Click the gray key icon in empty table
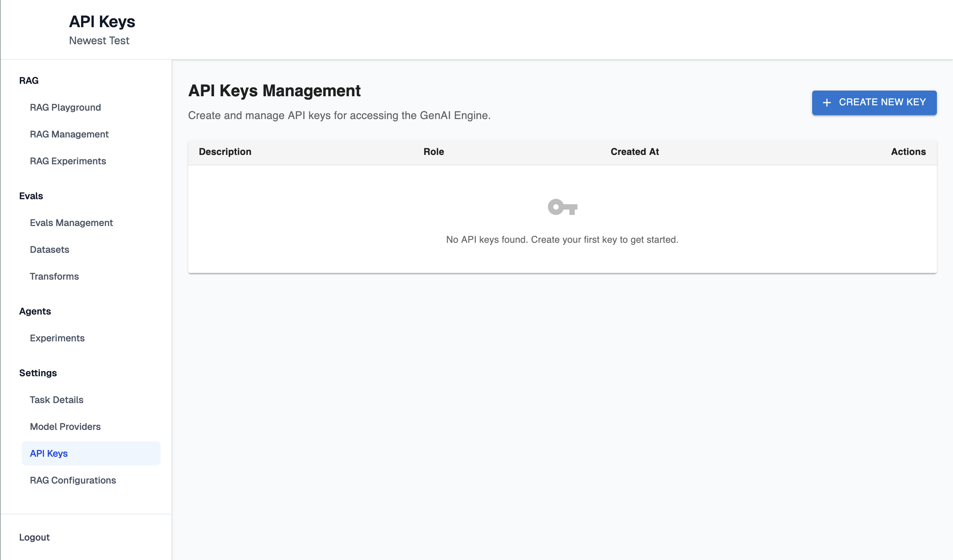 562,207
